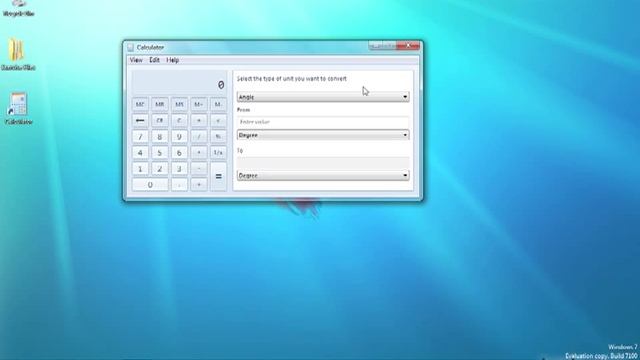
Task: Click digit 8 on the keypad
Action: pos(160,137)
